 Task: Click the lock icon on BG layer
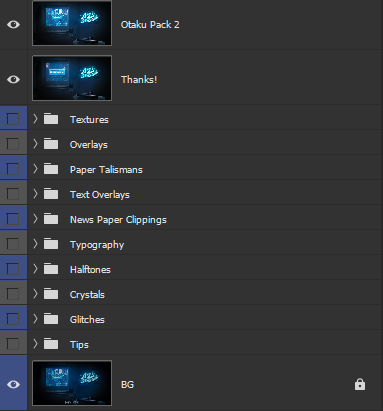point(360,384)
